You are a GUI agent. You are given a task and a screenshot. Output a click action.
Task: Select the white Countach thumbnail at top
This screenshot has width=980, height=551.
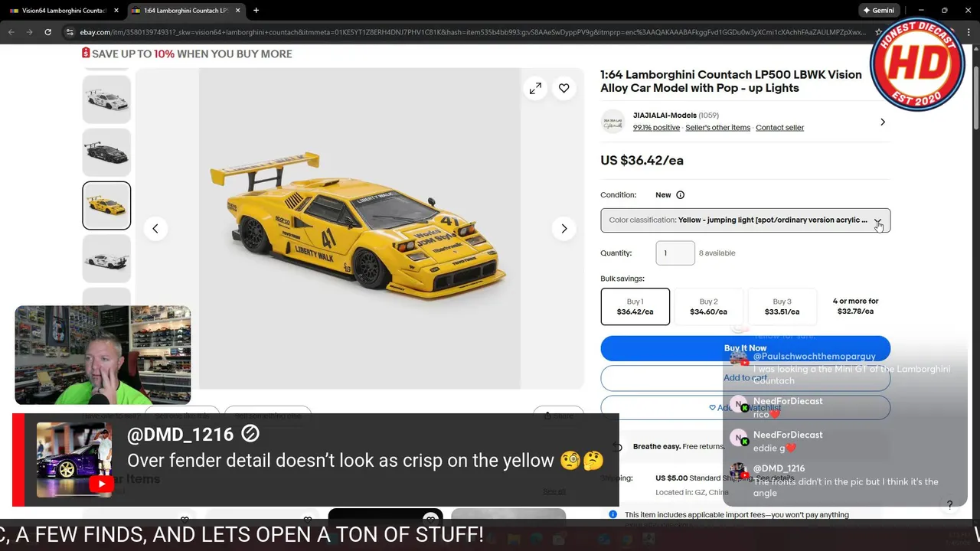tap(106, 99)
